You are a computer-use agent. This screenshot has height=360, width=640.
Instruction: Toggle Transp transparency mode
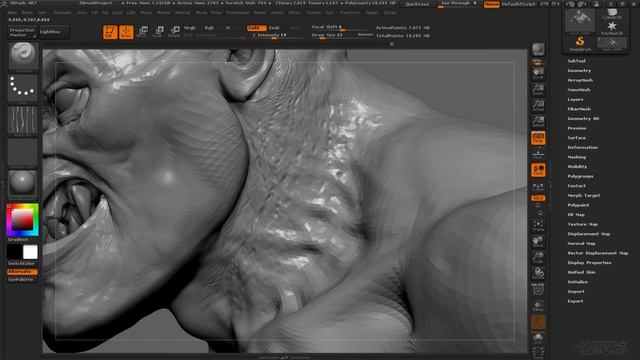click(x=538, y=306)
